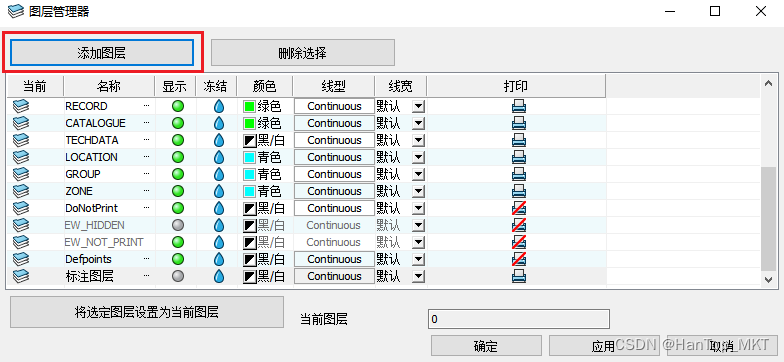
Task: Toggle freeze droplet for GROUP layer
Action: click(x=218, y=174)
